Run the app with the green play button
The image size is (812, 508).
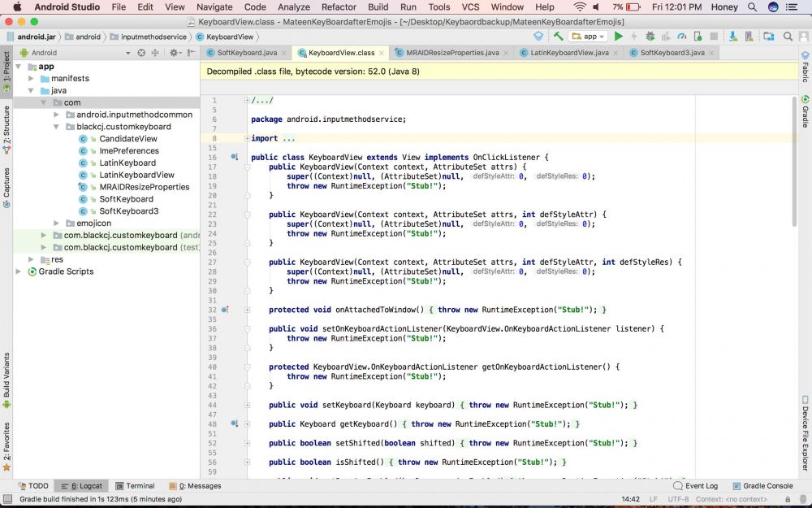click(618, 36)
